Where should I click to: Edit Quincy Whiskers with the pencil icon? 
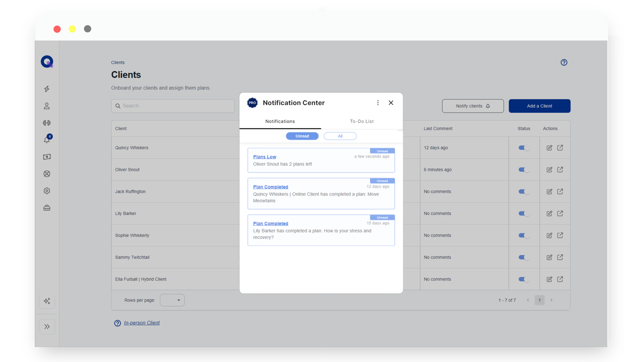click(x=549, y=148)
